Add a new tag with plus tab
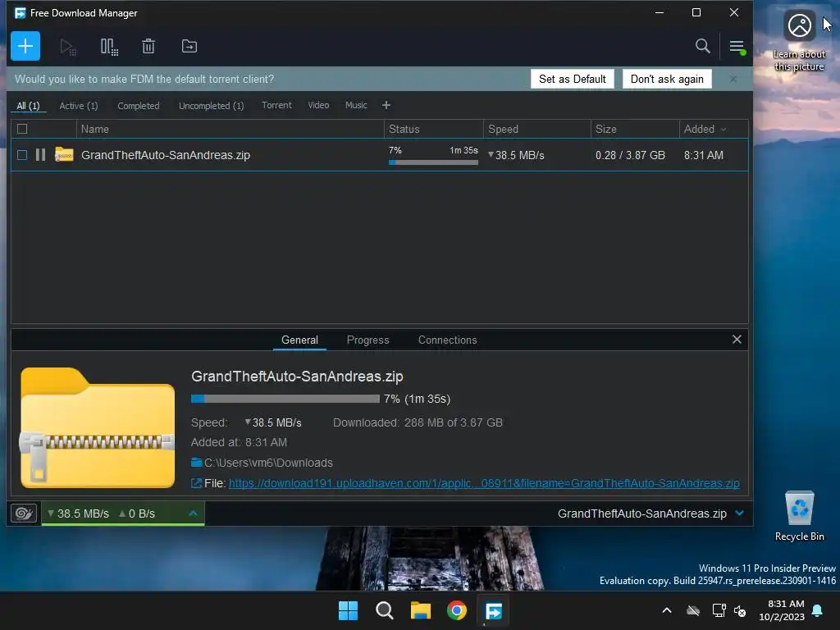This screenshot has width=840, height=630. tap(386, 106)
